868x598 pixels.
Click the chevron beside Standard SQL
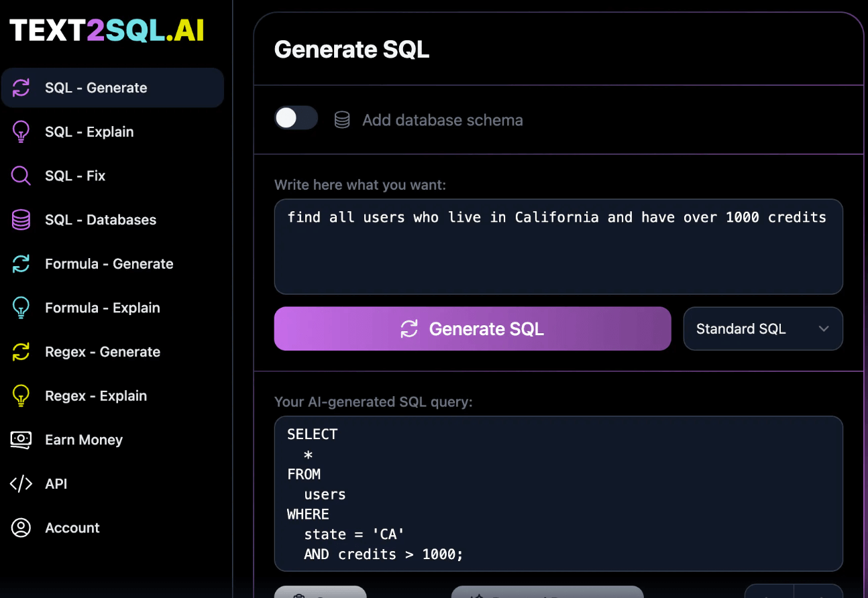(x=824, y=328)
